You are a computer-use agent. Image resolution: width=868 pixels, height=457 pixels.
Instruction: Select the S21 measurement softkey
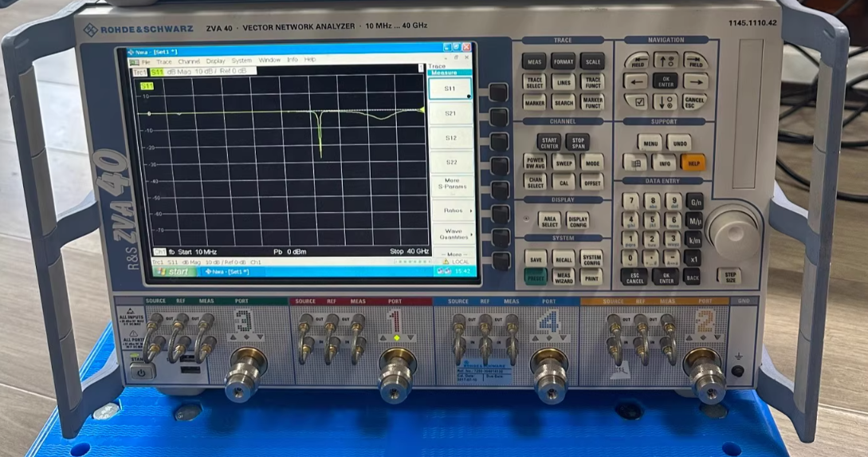point(450,113)
